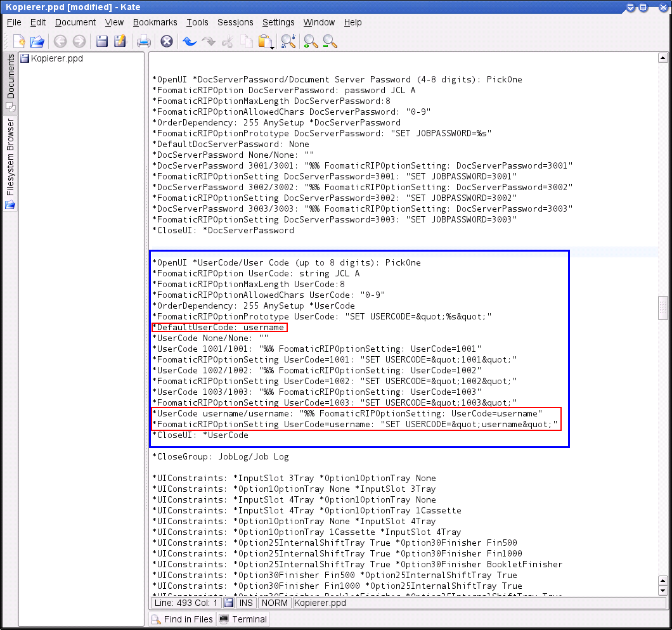
Task: Open the Find in Files panel
Action: tap(182, 619)
